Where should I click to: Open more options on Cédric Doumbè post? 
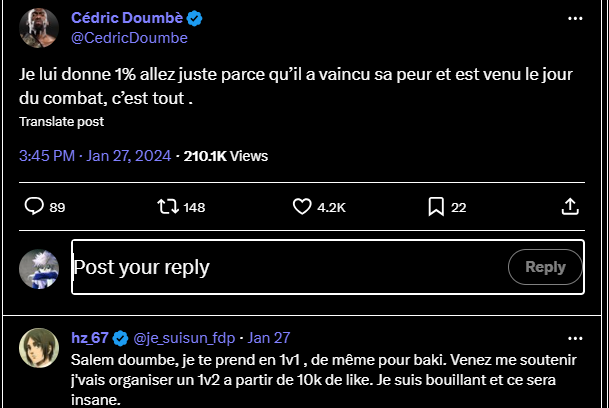(x=574, y=19)
